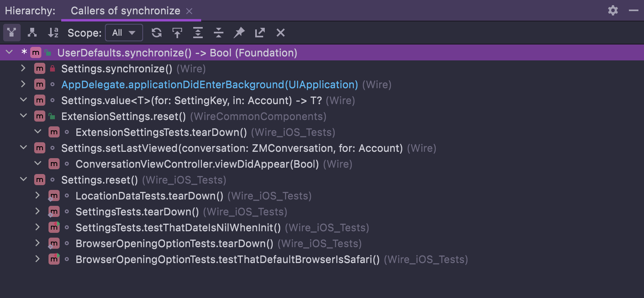
Task: Collapse UserDefaults.synchronize() root node
Action: point(10,52)
